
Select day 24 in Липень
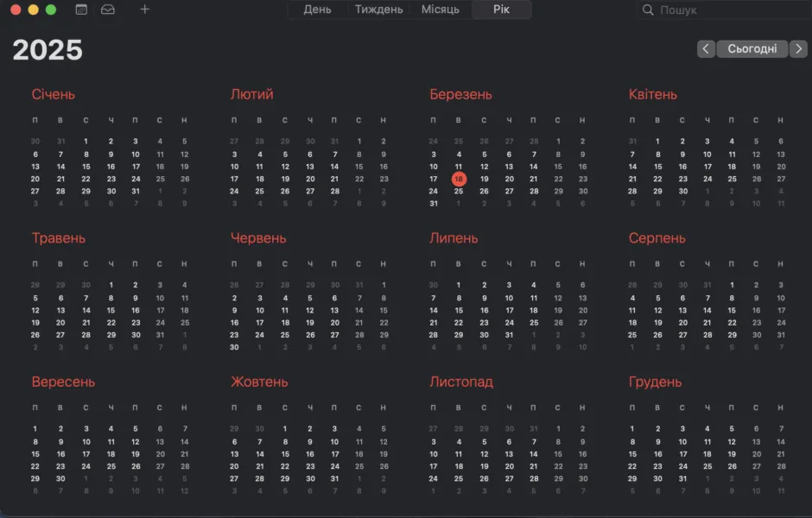[509, 323]
